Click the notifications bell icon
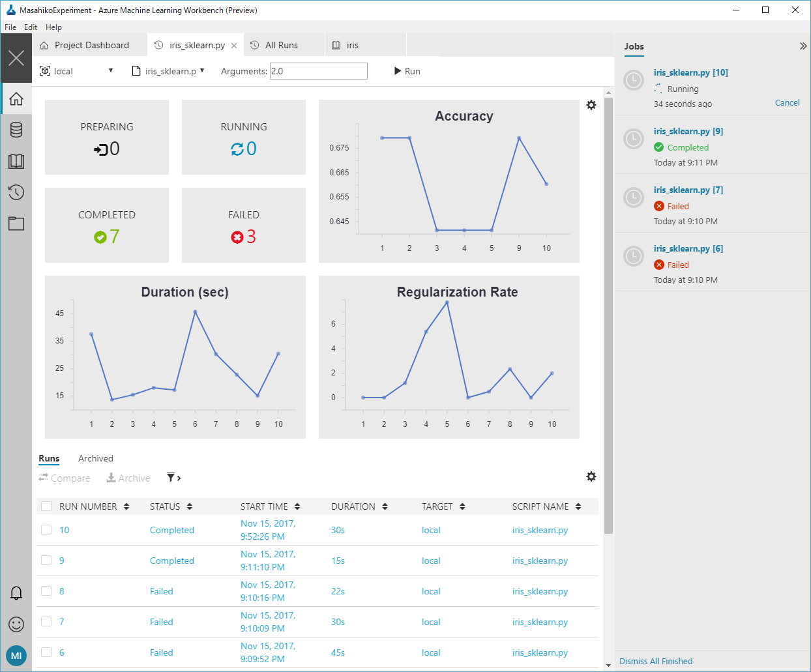Image resolution: width=811 pixels, height=672 pixels. click(x=16, y=592)
